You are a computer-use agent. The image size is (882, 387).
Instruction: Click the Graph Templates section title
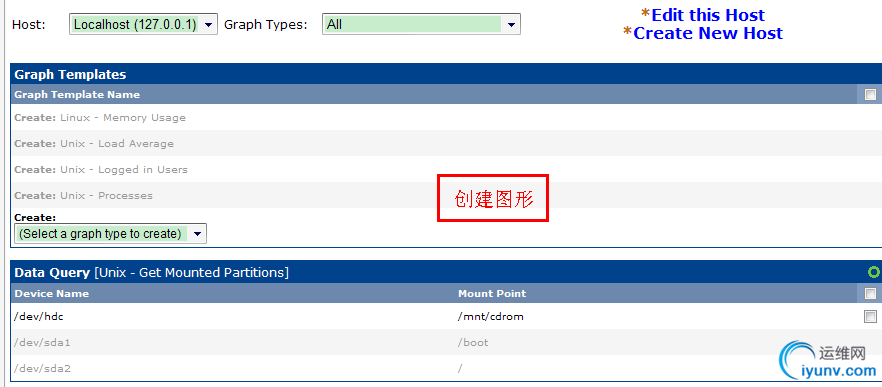70,74
